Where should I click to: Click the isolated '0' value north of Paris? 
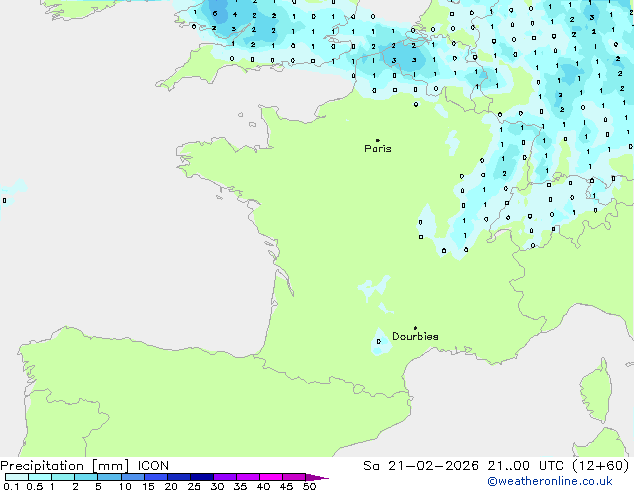click(x=416, y=105)
